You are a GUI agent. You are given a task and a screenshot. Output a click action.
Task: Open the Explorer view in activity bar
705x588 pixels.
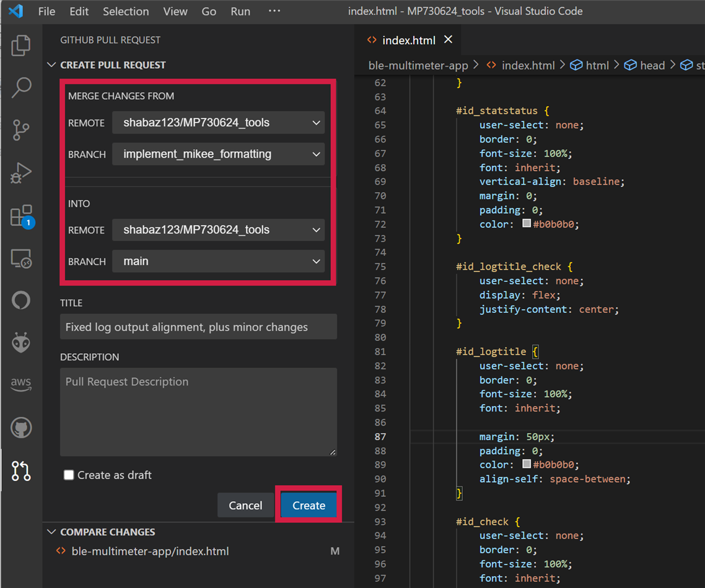point(20,45)
